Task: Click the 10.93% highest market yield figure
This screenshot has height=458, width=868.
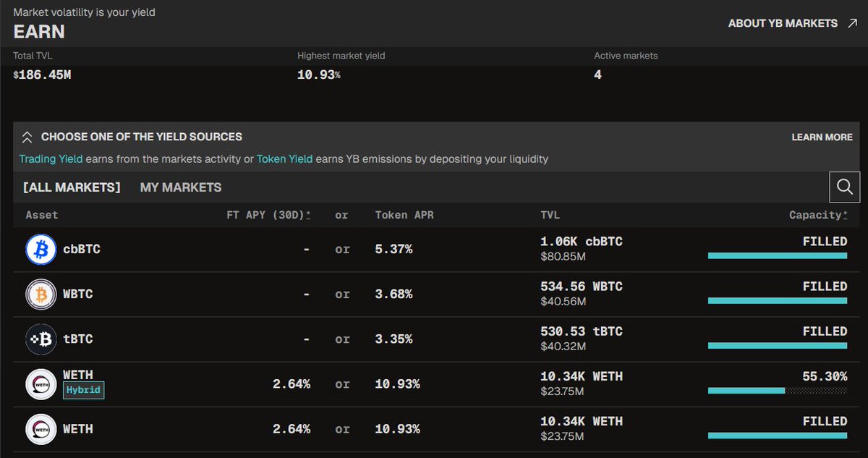Action: (319, 75)
